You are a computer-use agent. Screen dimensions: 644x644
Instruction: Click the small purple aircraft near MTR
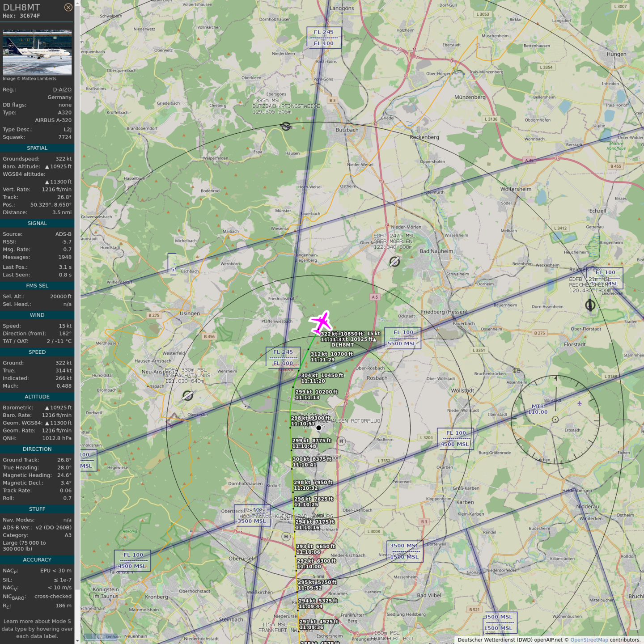[580, 403]
